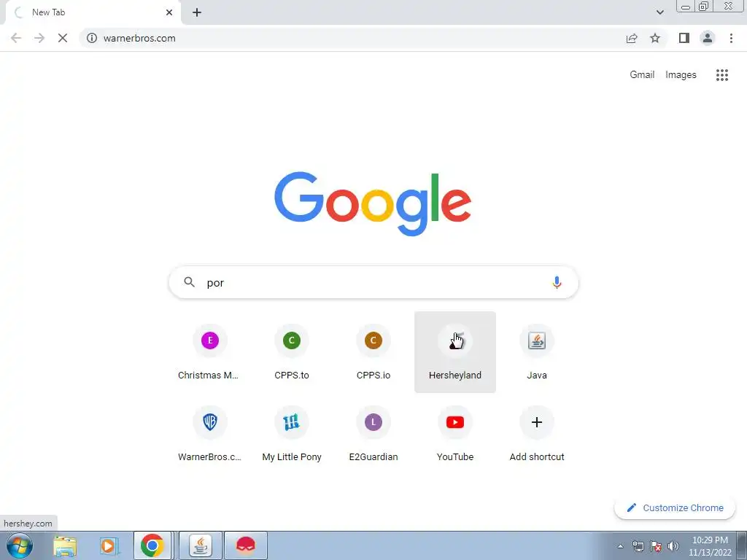This screenshot has width=747, height=560.
Task: Go forward to the next page
Action: pos(39,38)
